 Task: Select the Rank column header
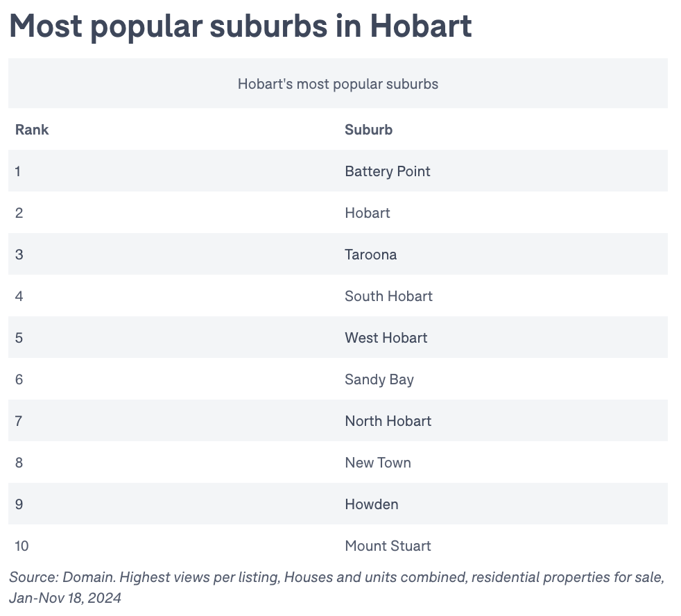tap(32, 130)
